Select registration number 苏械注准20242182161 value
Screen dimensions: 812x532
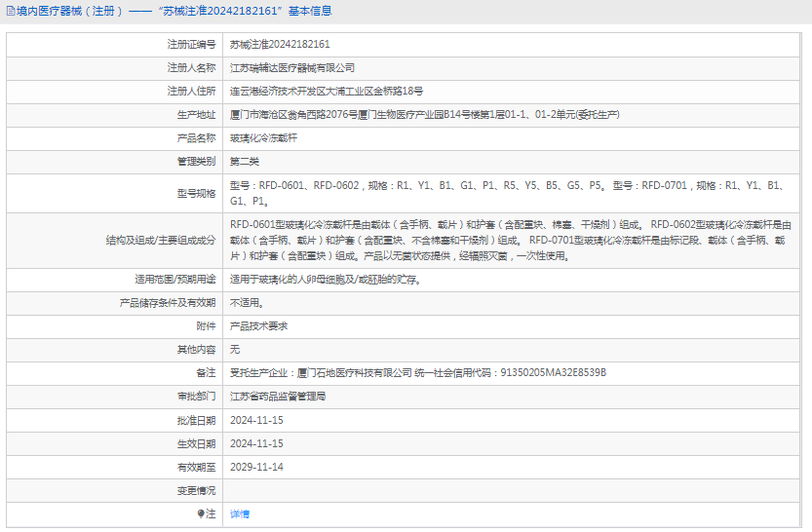[280, 45]
